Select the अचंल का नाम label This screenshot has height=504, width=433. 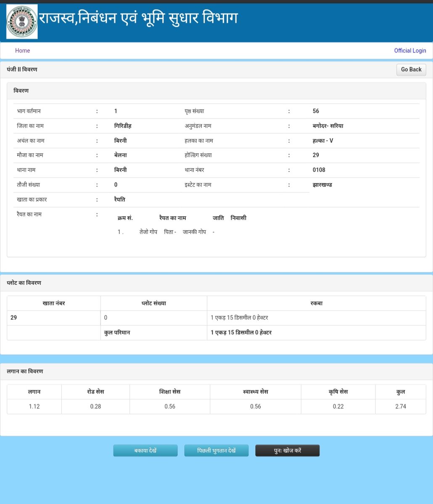[x=31, y=141]
